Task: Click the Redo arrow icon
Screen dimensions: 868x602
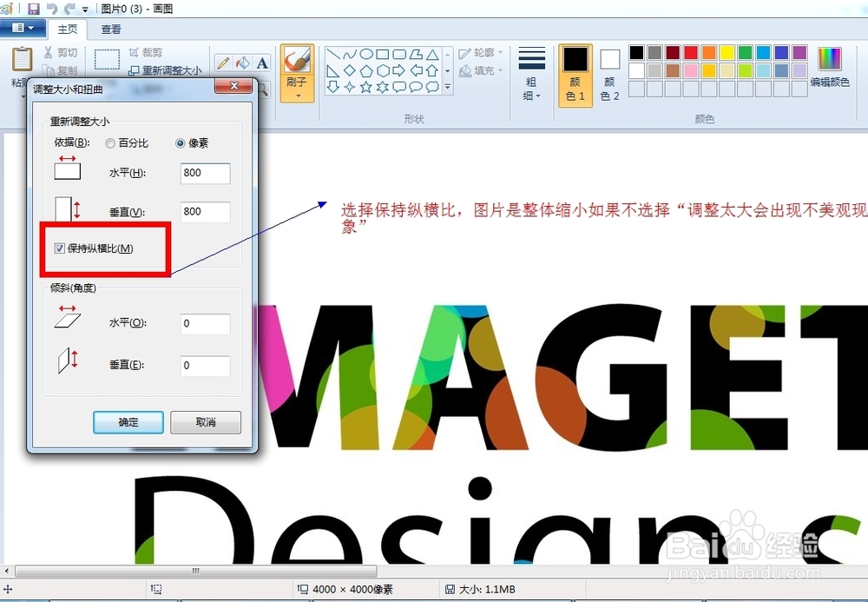Action: 69,9
